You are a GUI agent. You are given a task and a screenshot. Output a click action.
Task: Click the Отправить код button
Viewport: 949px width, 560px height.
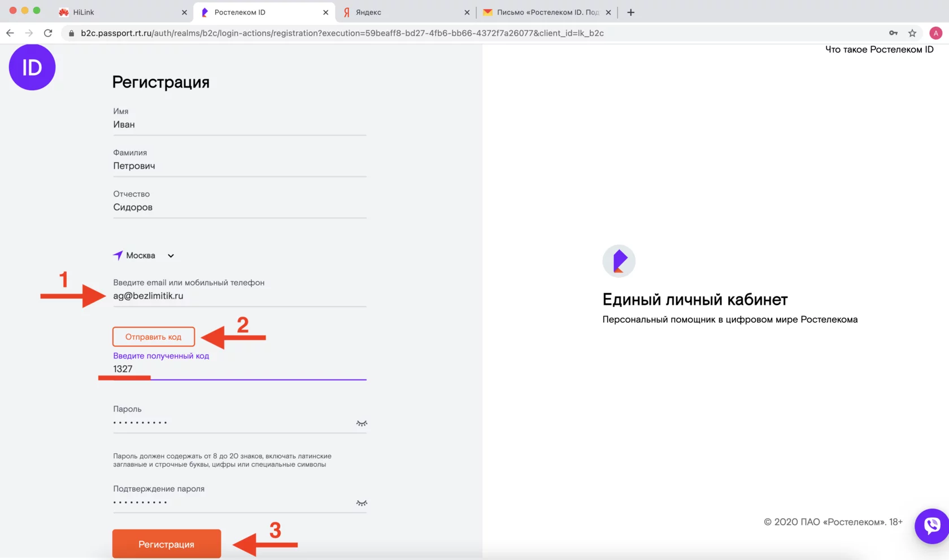tap(153, 336)
